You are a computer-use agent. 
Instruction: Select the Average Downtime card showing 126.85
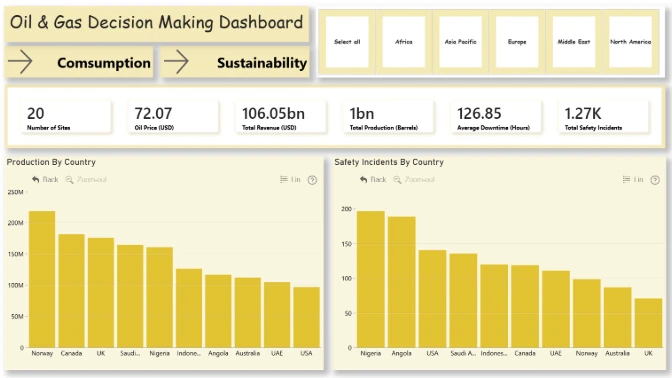pos(496,117)
